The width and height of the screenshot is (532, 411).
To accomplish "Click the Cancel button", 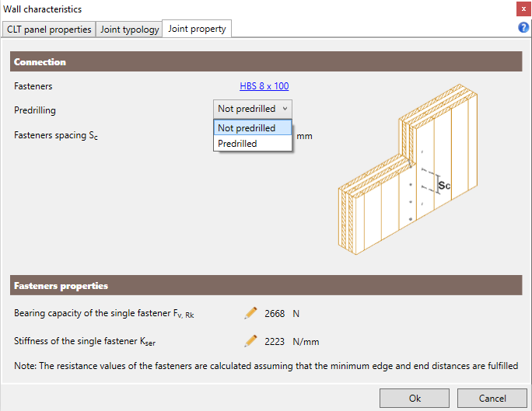I will (492, 398).
